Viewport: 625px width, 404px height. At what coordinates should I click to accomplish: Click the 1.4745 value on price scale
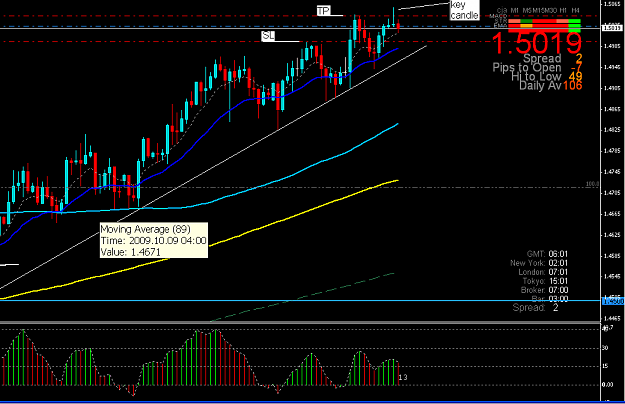point(612,172)
